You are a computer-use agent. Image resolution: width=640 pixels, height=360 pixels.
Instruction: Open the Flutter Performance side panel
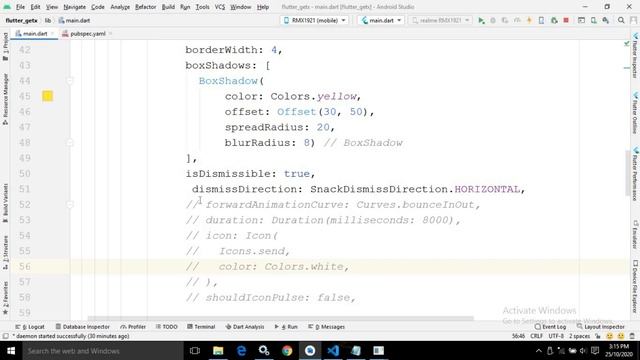635,175
